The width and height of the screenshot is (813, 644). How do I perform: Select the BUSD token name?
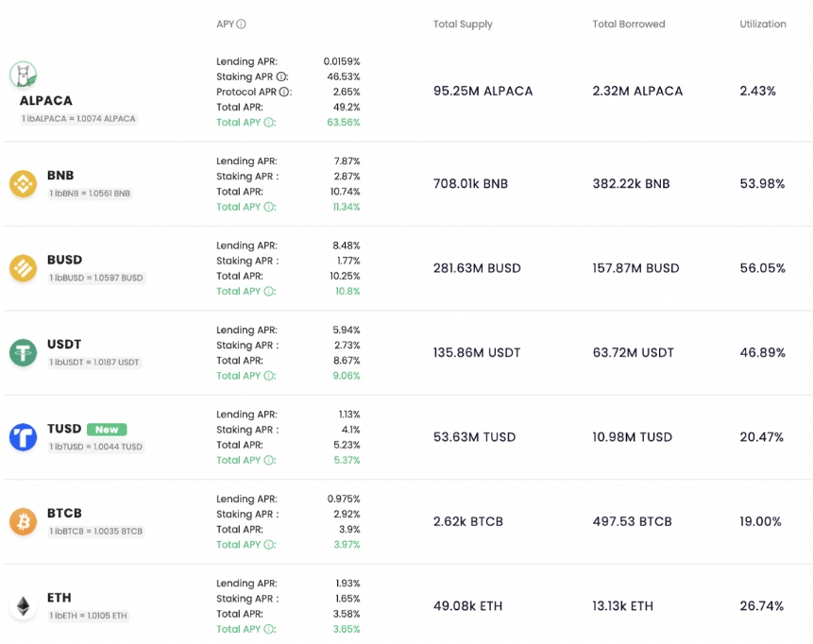(65, 260)
